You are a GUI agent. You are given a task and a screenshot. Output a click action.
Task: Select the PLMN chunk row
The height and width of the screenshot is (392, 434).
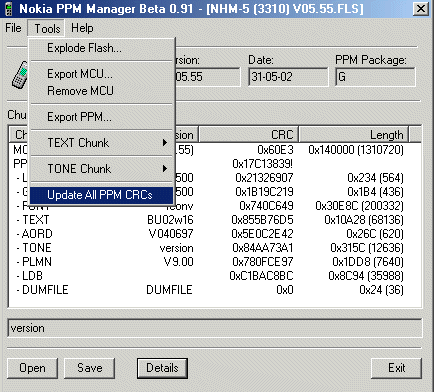(x=215, y=262)
